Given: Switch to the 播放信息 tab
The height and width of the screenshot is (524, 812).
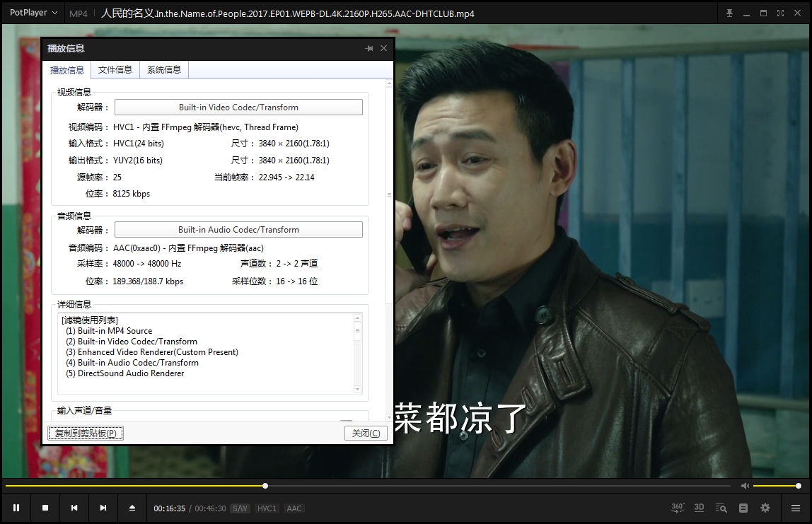Looking at the screenshot, I should pos(66,70).
